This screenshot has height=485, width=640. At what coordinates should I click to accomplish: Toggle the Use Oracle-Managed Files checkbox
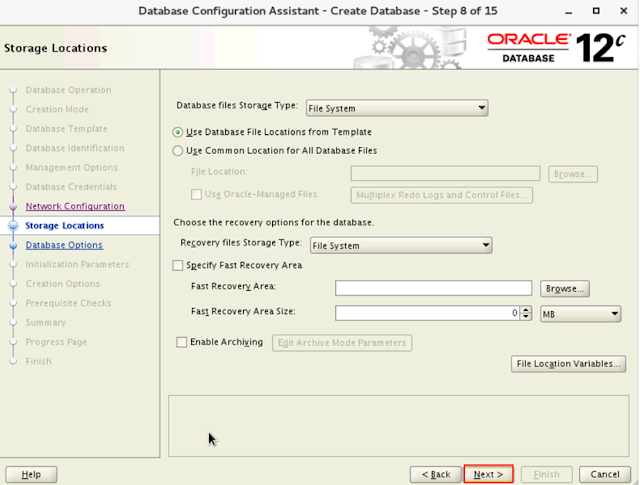point(196,194)
